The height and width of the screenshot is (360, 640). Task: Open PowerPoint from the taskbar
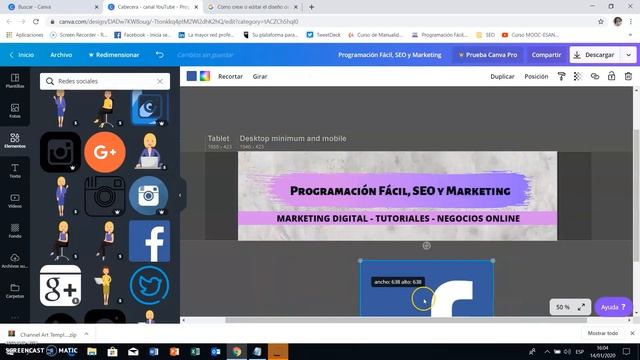(x=174, y=351)
